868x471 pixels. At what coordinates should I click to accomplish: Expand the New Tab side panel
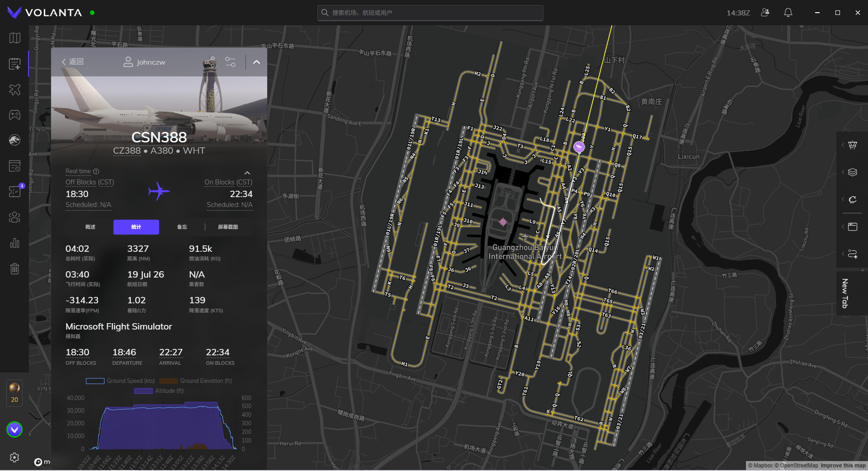click(x=844, y=293)
